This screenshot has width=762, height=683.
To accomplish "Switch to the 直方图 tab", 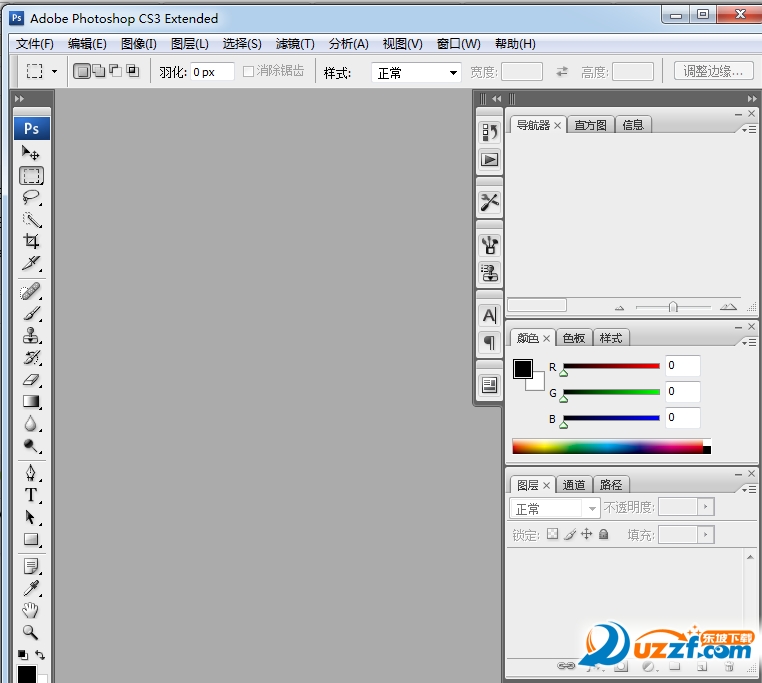I will (x=590, y=125).
